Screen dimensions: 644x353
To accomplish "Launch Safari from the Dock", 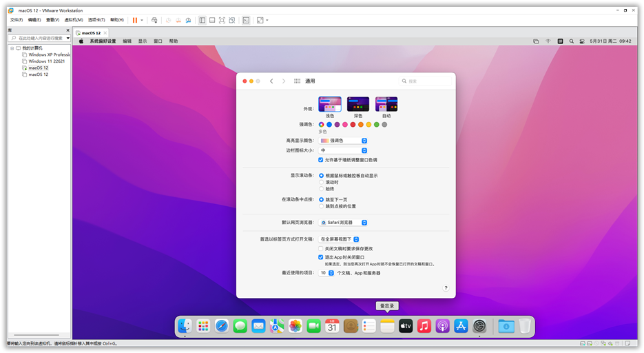I will (222, 326).
